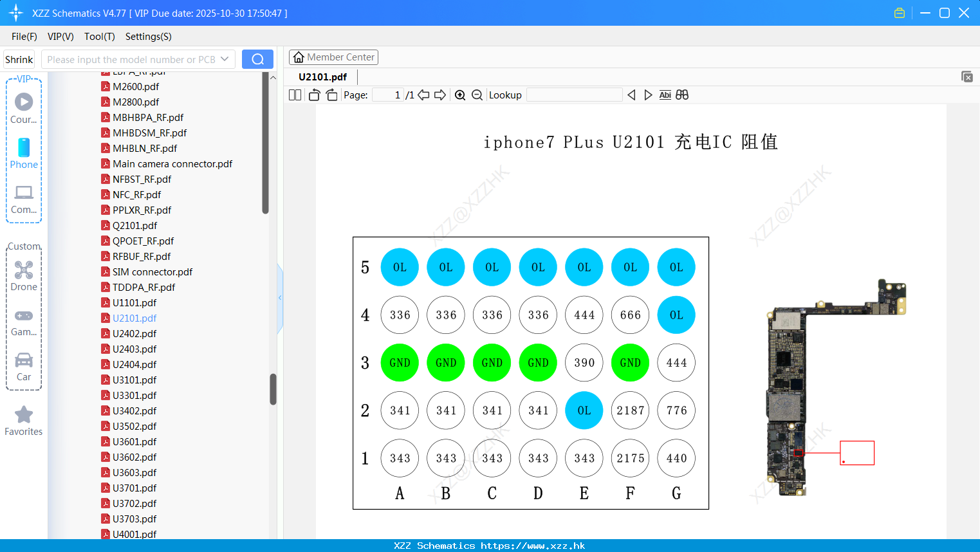The image size is (980, 552).
Task: Select the U2101.pdf tab
Action: [x=323, y=77]
